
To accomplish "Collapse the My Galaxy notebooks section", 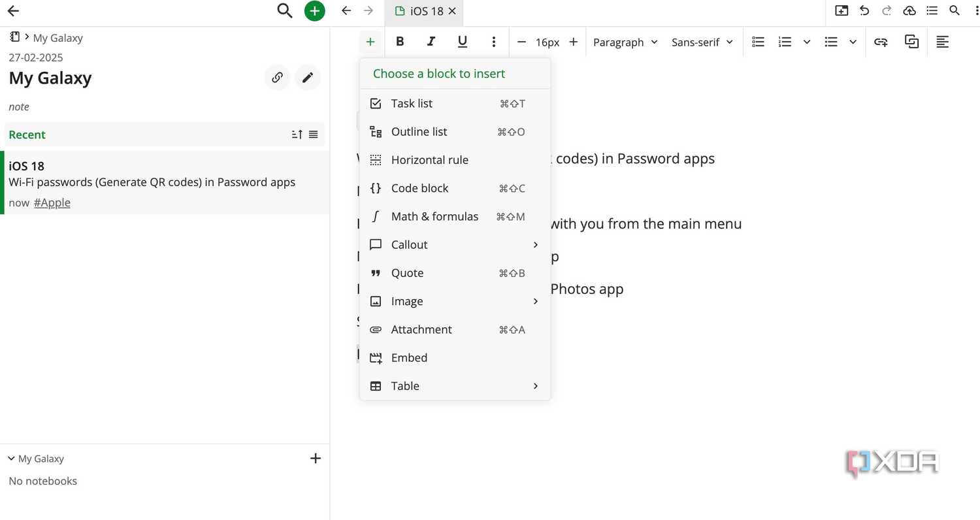I will coord(11,459).
